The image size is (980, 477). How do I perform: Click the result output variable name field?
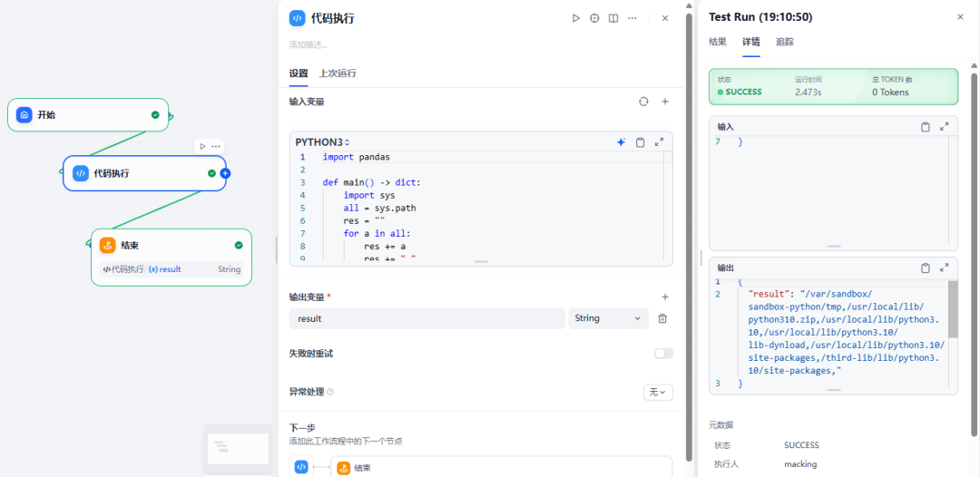pos(426,318)
